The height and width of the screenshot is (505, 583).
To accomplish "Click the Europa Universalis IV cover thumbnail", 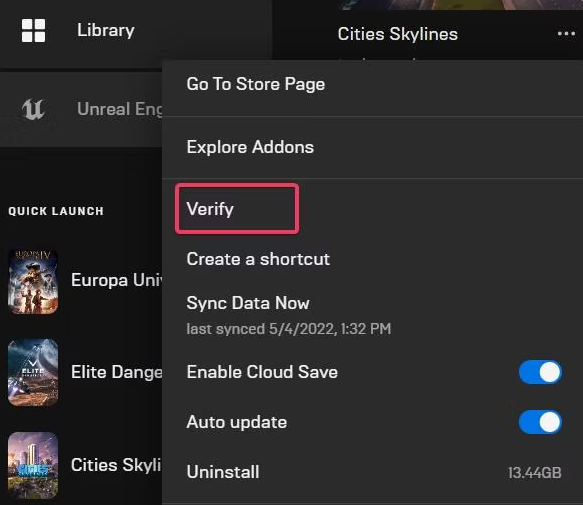I will [33, 282].
